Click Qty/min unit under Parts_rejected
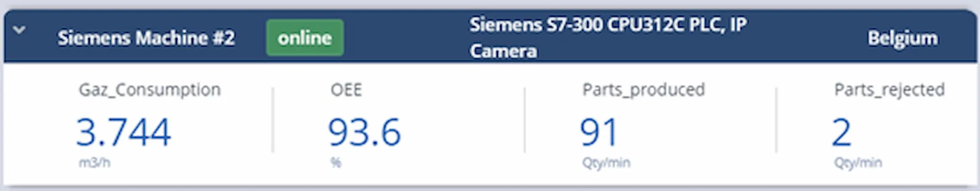The height and width of the screenshot is (191, 980). point(858,162)
